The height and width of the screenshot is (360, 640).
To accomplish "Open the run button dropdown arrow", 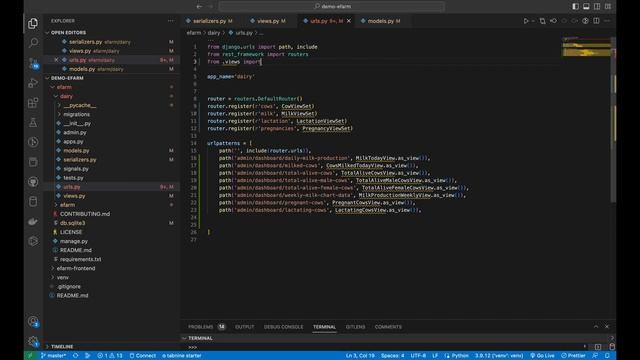I will click(x=533, y=21).
